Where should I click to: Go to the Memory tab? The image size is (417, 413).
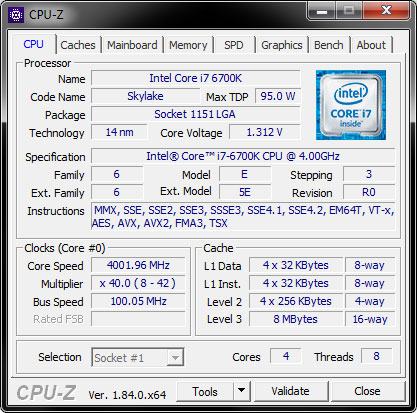(188, 45)
